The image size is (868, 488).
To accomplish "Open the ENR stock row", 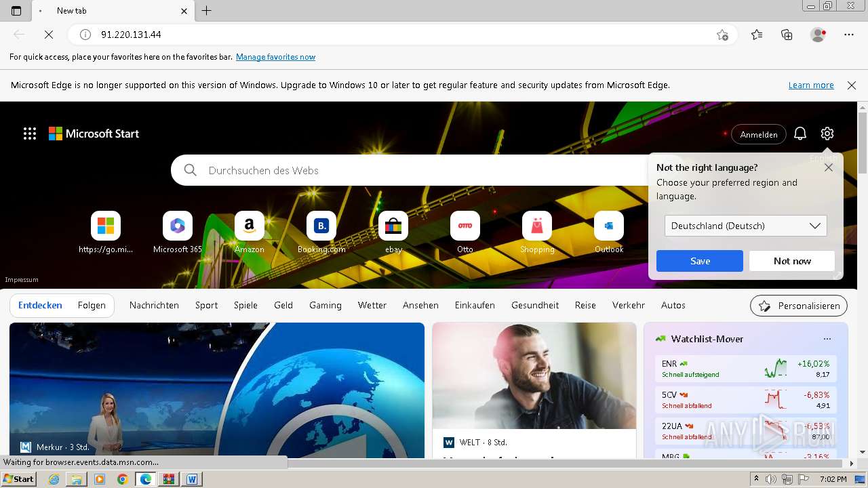I will 746,369.
